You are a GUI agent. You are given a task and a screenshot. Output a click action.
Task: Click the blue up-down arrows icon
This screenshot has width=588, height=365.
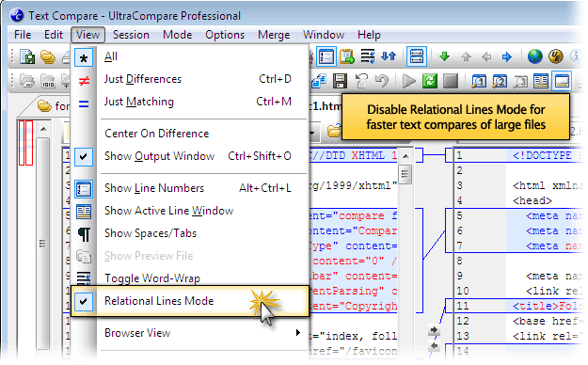[x=389, y=56]
